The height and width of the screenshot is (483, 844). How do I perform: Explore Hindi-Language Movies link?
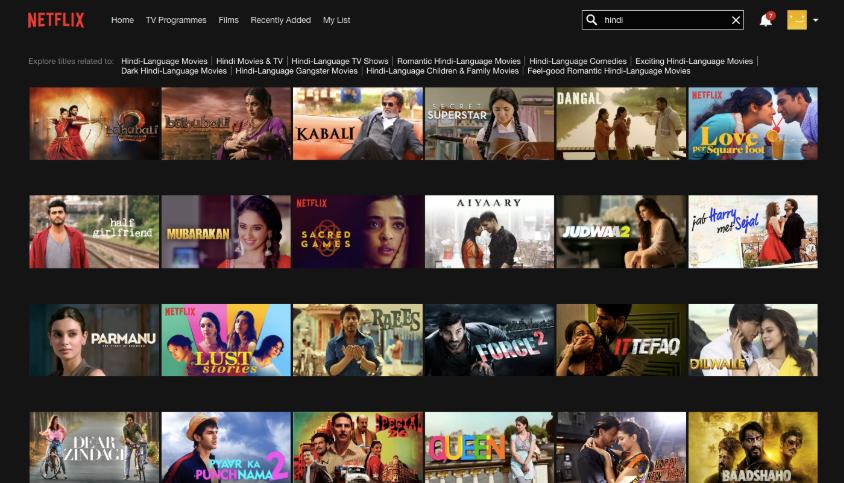(x=164, y=61)
